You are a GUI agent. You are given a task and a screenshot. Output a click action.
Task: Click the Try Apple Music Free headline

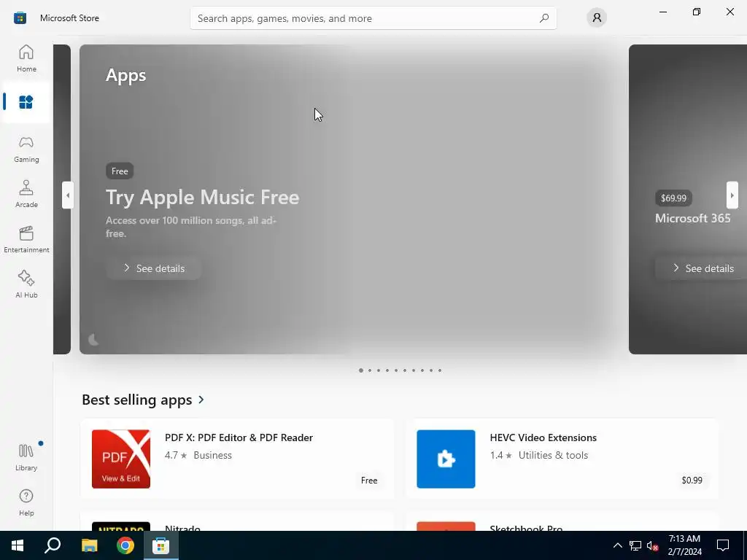tap(203, 197)
